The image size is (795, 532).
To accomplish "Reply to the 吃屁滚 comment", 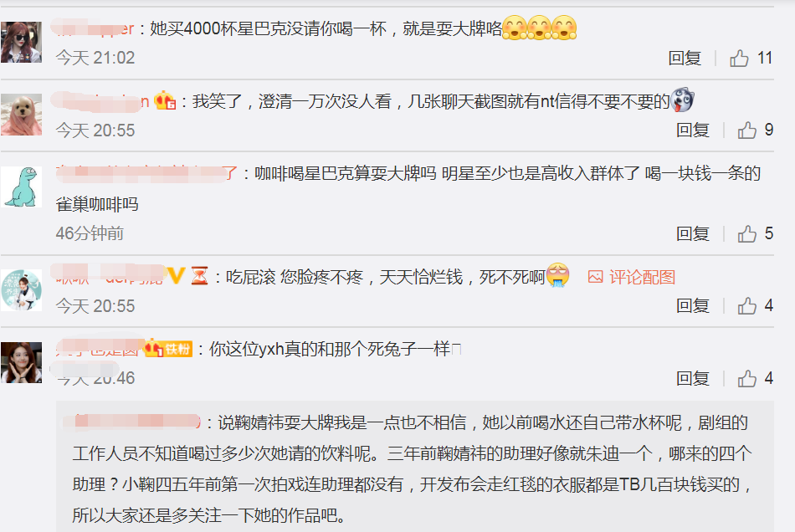I will [693, 305].
